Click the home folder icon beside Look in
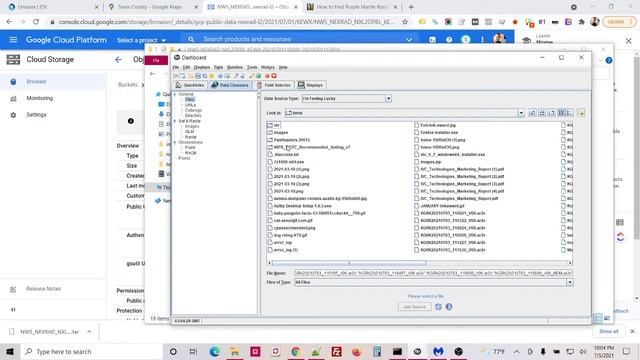This screenshot has height=360, width=640. pyautogui.click(x=542, y=113)
